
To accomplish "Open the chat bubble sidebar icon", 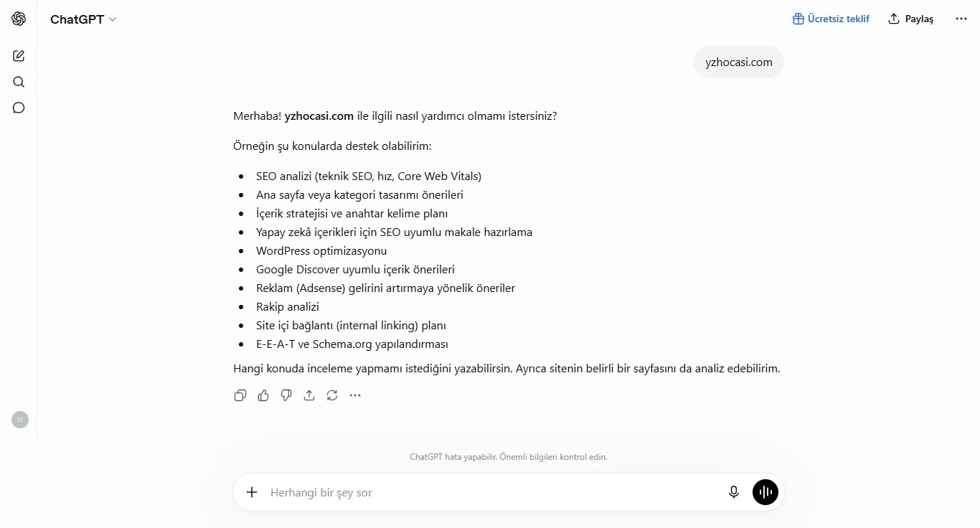I will [19, 108].
